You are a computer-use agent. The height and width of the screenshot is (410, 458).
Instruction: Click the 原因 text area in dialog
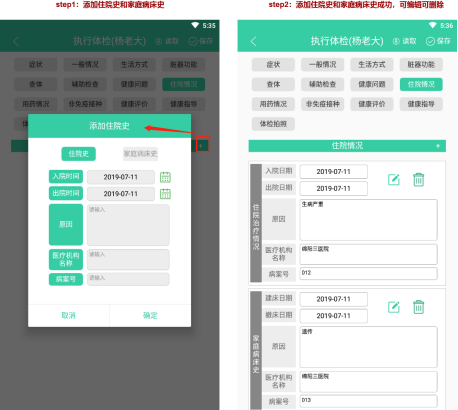pos(128,225)
